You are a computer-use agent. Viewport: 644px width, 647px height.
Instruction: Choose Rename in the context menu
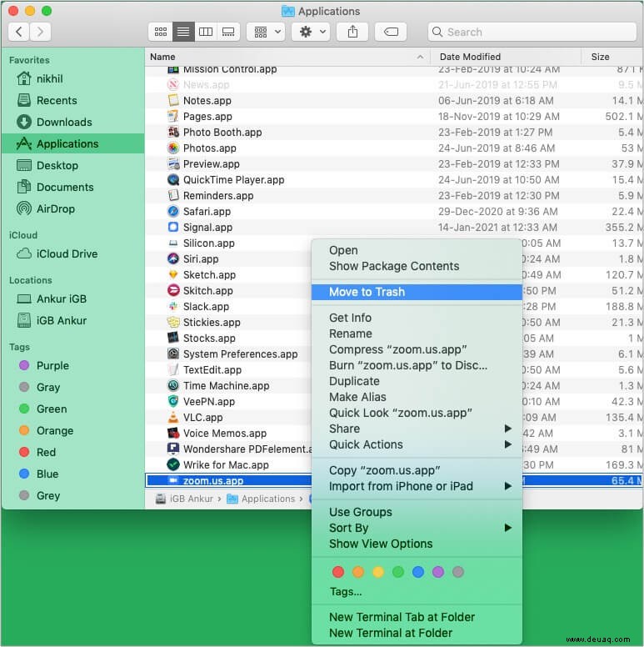[x=417, y=334]
